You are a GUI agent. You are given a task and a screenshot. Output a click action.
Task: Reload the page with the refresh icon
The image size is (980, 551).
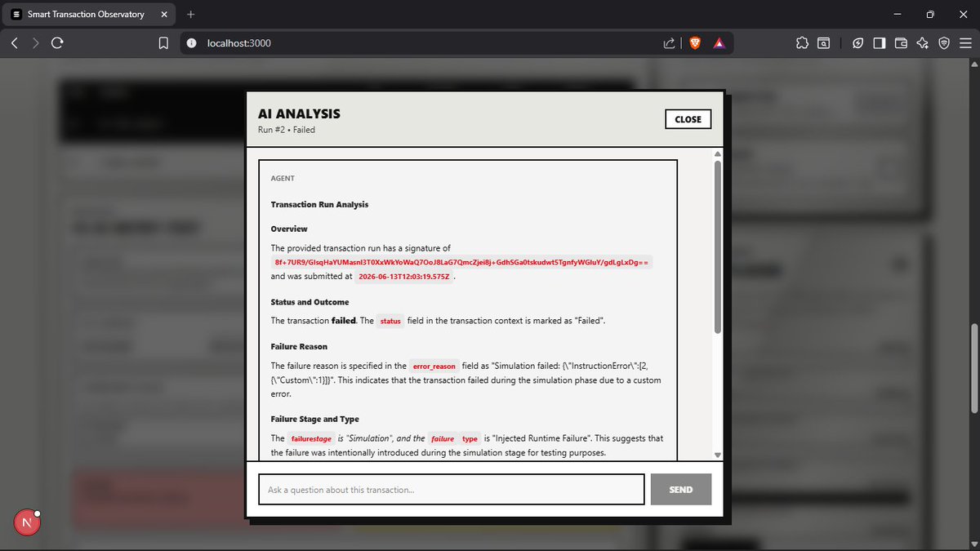coord(57,43)
